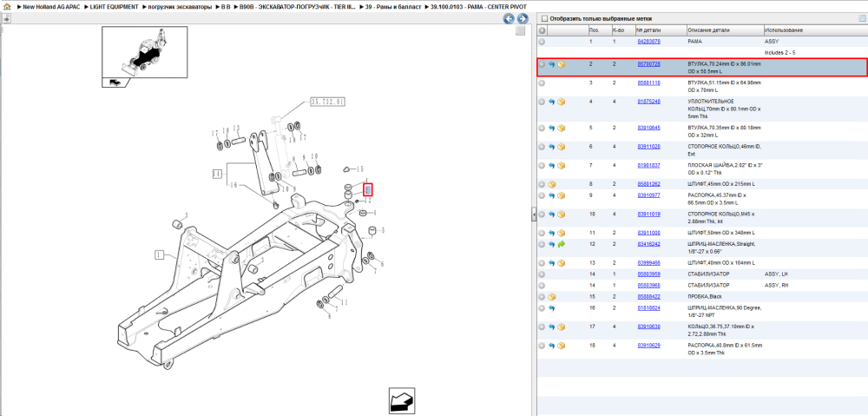Sort by 'К-во' column header
Viewport: 868px width, 416px height.
tap(622, 30)
